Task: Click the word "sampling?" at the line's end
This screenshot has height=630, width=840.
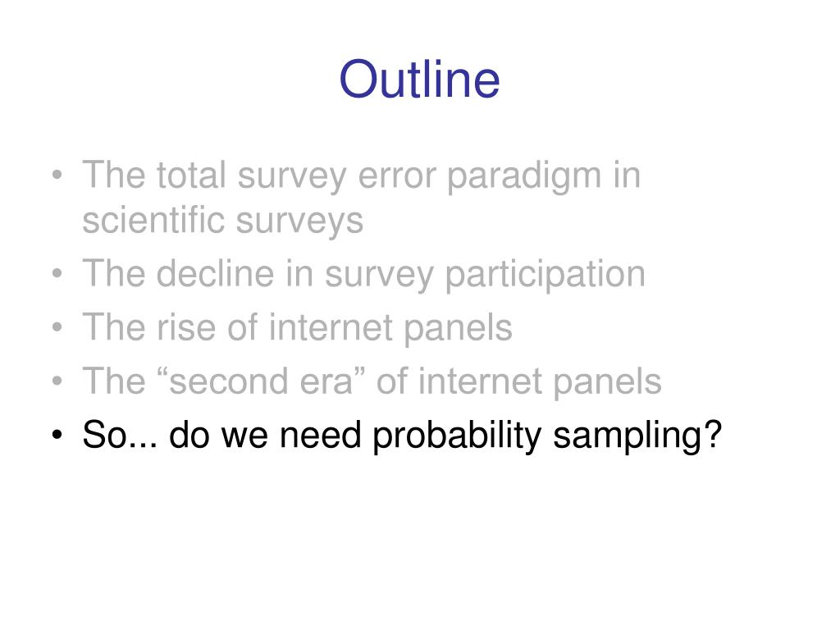Action: tap(637, 436)
